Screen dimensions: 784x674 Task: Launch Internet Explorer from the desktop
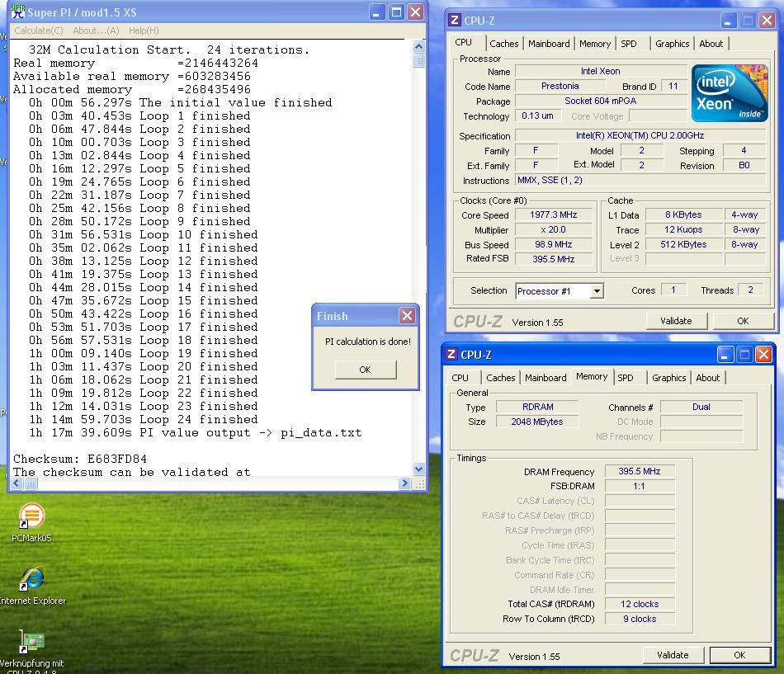(32, 585)
